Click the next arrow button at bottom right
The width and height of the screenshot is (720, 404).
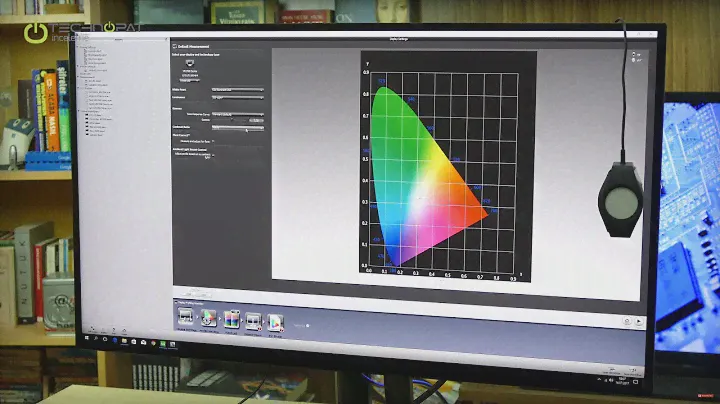640,322
